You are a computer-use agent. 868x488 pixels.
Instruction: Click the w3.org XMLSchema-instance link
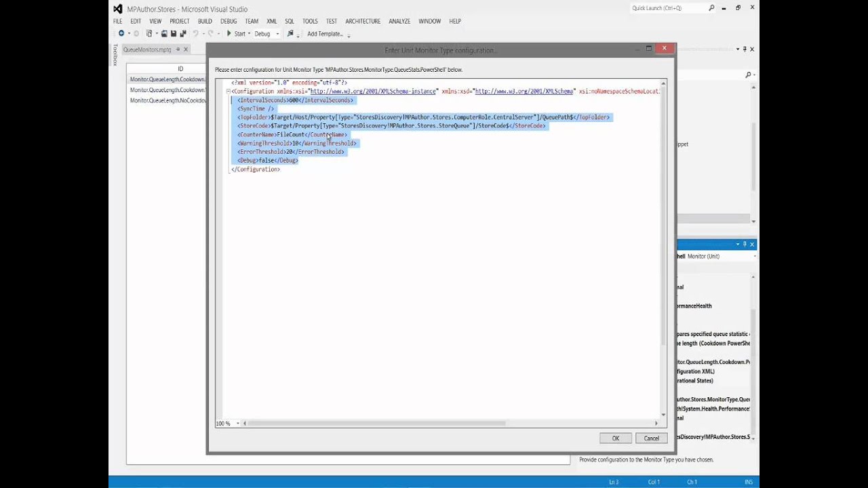[373, 91]
